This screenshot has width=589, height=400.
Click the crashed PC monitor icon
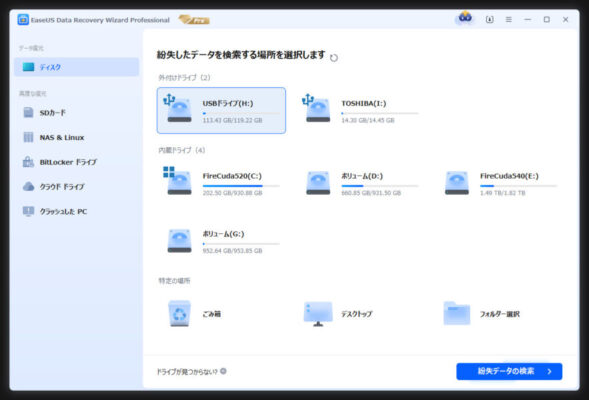coord(29,211)
